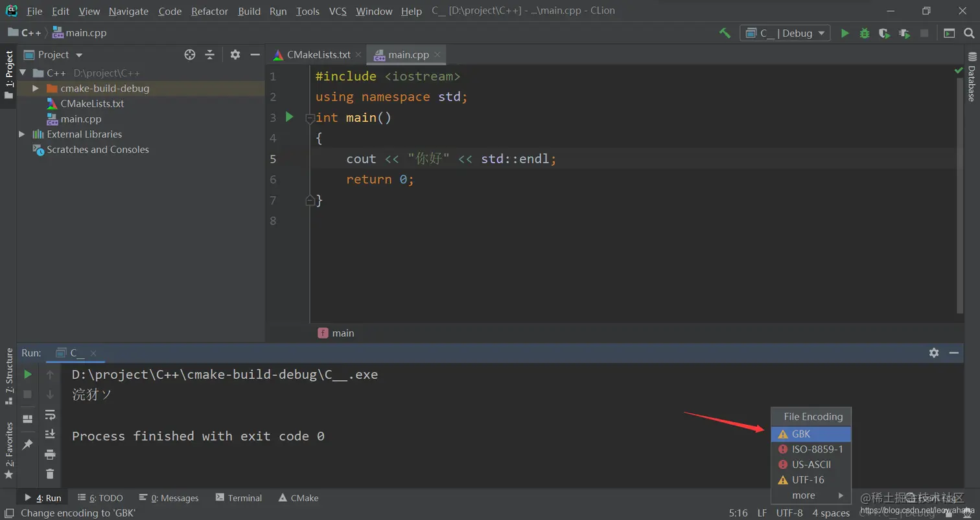Image resolution: width=980 pixels, height=520 pixels.
Task: Open File menu
Action: tap(34, 11)
